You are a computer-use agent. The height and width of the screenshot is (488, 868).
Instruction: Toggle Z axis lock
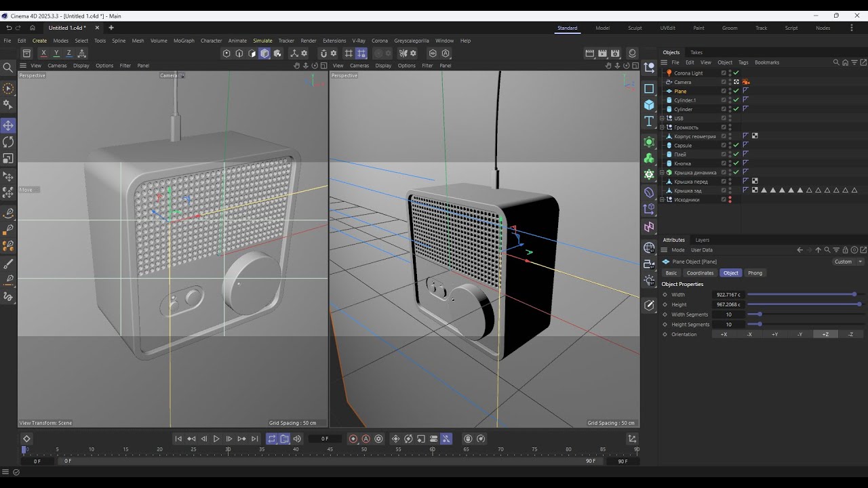coord(68,53)
